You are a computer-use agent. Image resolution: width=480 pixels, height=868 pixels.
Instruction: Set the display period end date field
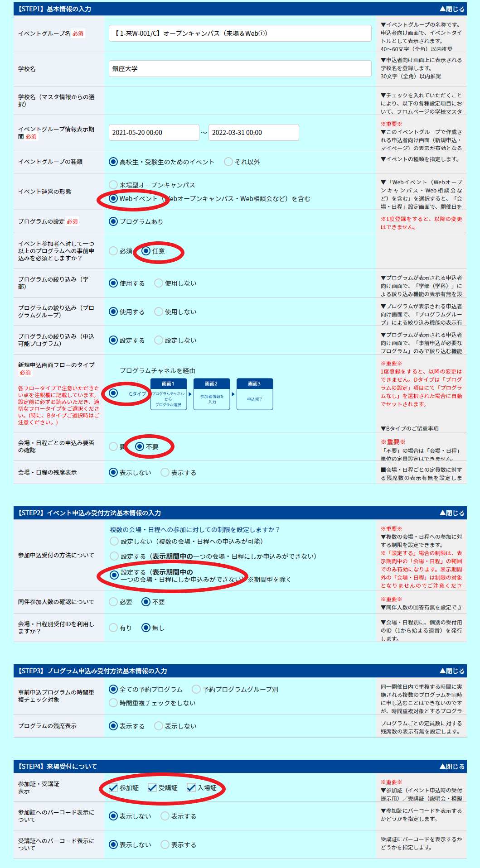pos(254,133)
